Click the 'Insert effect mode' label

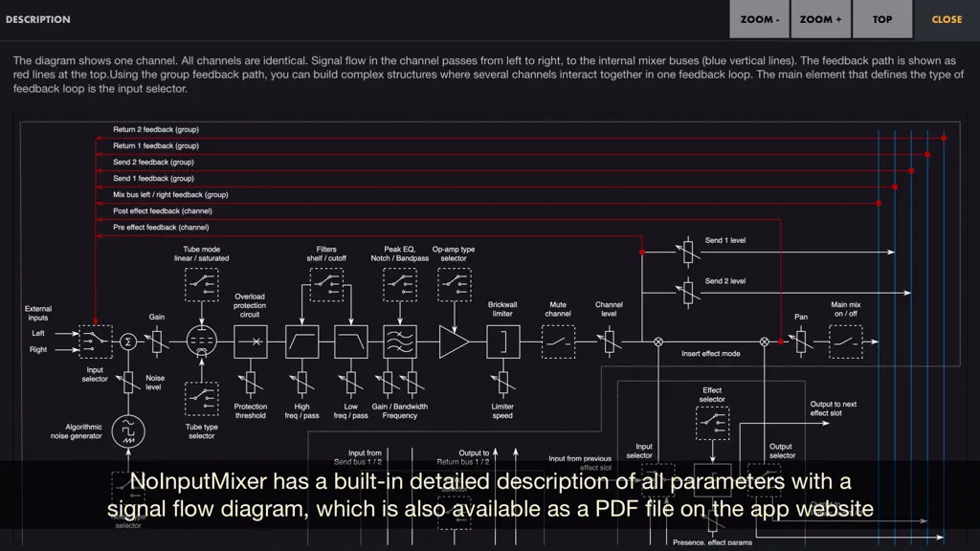[711, 354]
